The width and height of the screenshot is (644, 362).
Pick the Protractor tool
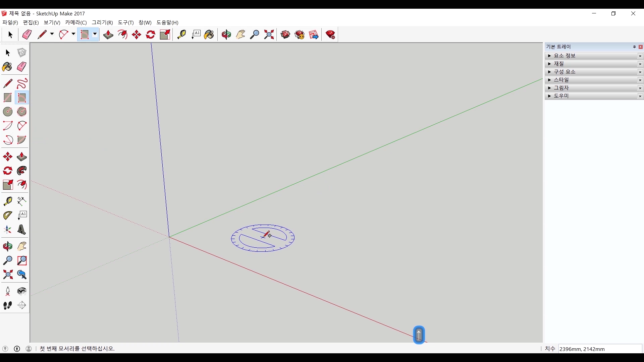tap(7, 215)
